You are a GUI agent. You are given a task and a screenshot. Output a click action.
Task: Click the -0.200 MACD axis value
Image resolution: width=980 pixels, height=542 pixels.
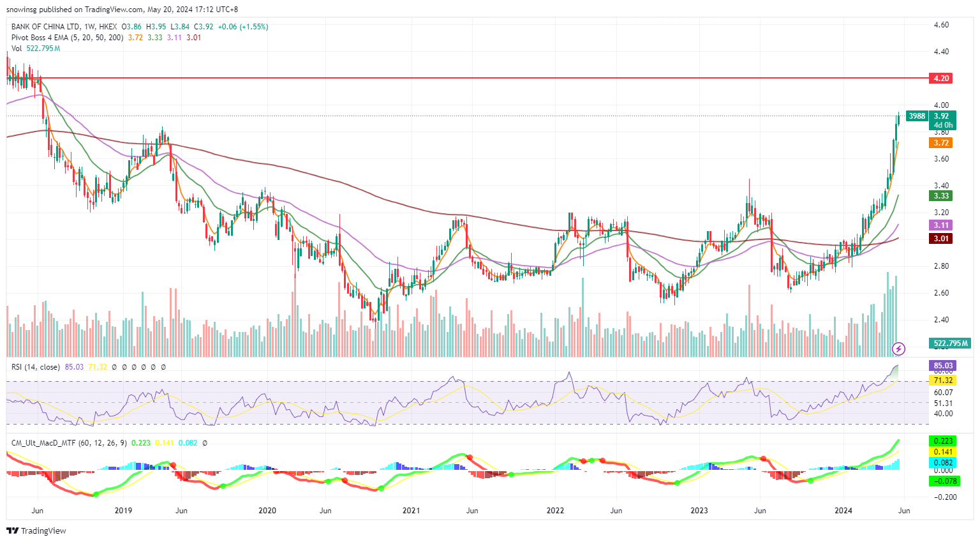pos(945,497)
